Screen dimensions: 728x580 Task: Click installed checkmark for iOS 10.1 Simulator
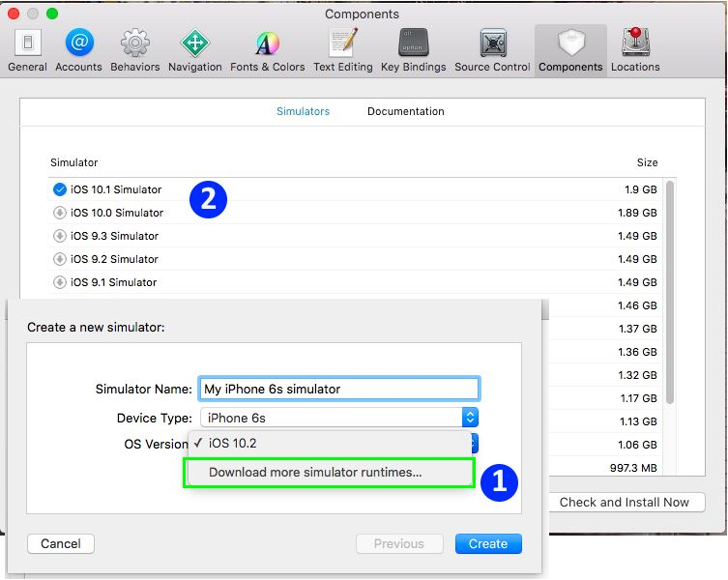coord(59,189)
